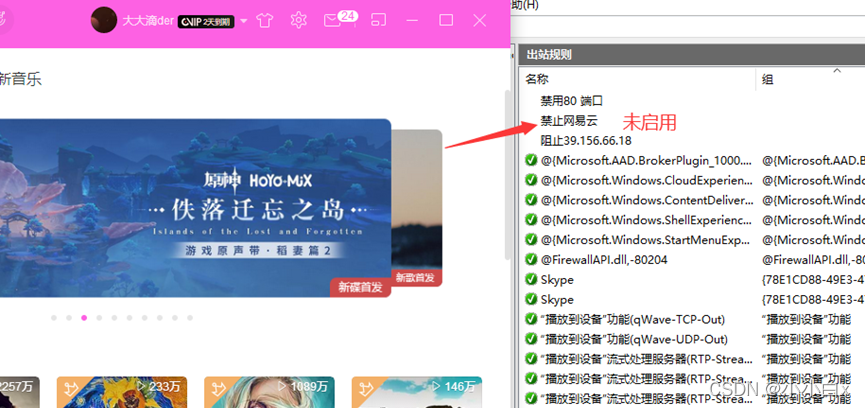Click green check icon of ContentDeliver rule
Image resolution: width=865 pixels, height=408 pixels.
531,200
